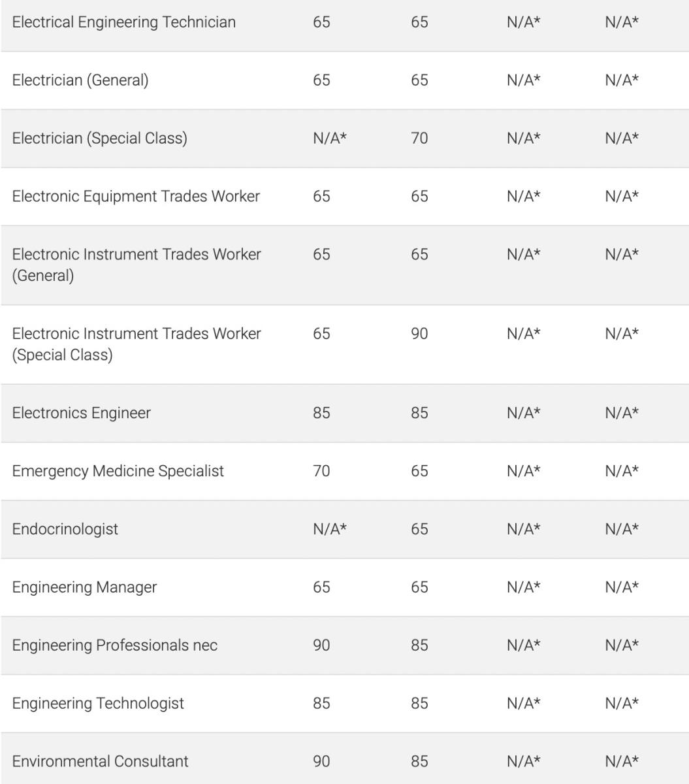Select Electronic Equipment Trades Worker occupation name

tap(136, 196)
